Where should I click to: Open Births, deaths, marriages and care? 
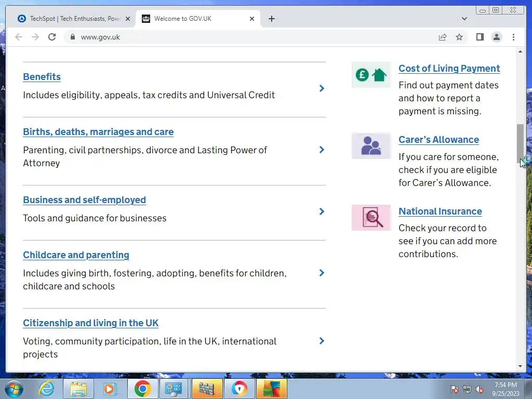98,131
